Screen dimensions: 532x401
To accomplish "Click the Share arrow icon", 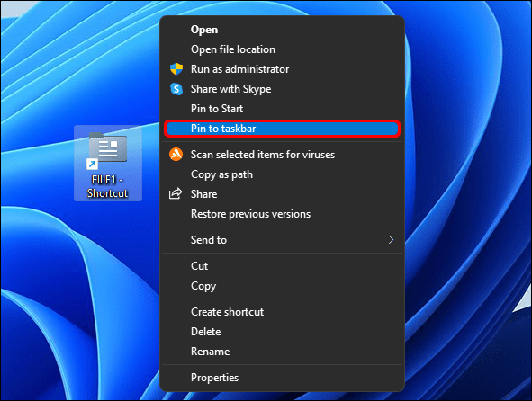I will coord(176,194).
